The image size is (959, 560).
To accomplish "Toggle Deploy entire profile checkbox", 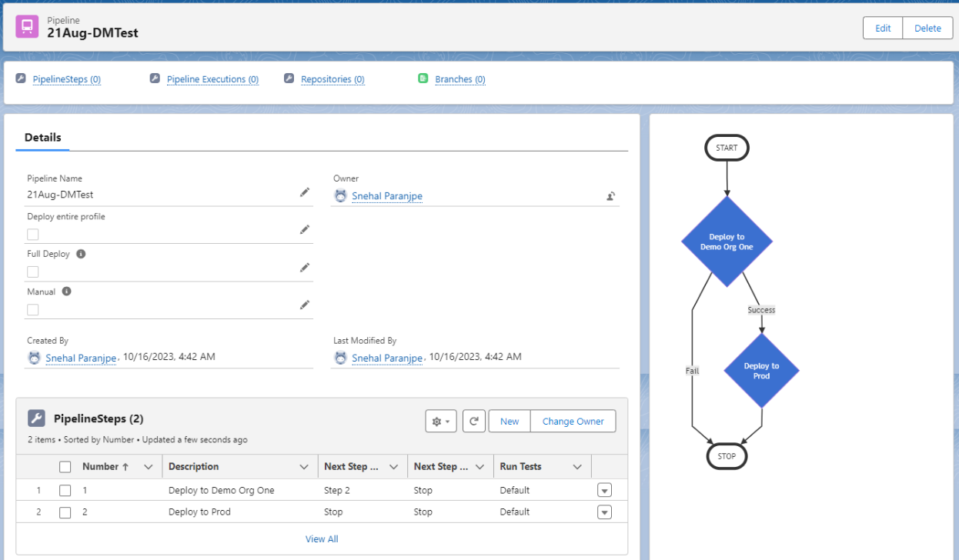I will [33, 234].
